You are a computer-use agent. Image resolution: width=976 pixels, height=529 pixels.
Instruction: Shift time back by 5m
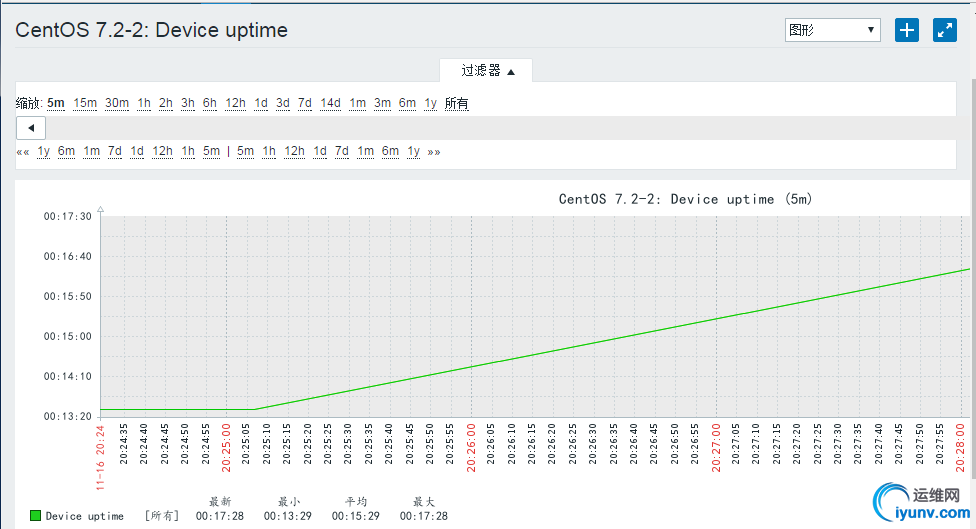click(212, 151)
